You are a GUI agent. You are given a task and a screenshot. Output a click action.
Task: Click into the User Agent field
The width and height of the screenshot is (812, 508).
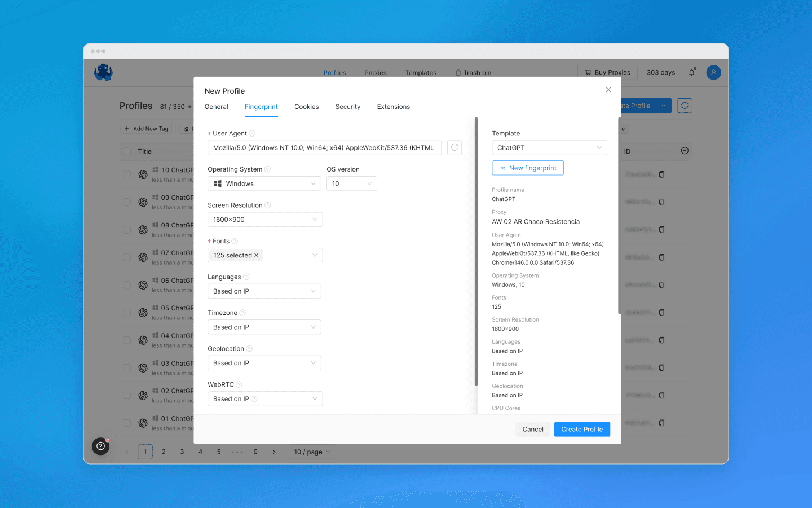(x=324, y=148)
